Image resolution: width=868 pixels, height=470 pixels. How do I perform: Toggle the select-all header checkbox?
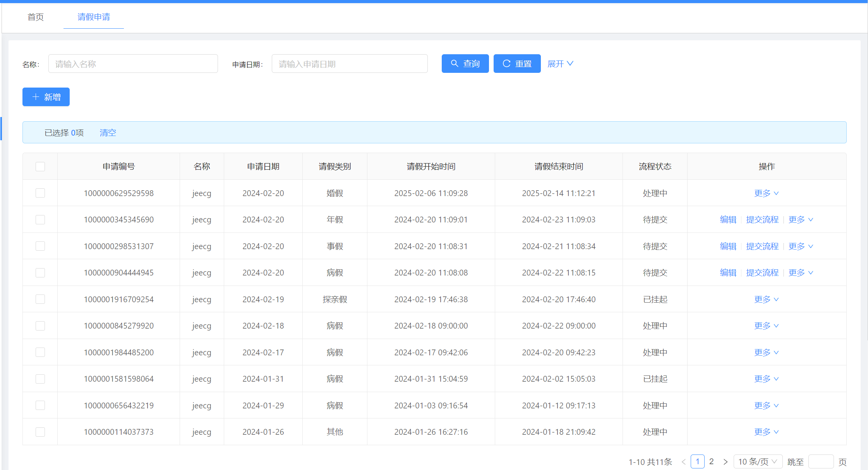coord(40,167)
